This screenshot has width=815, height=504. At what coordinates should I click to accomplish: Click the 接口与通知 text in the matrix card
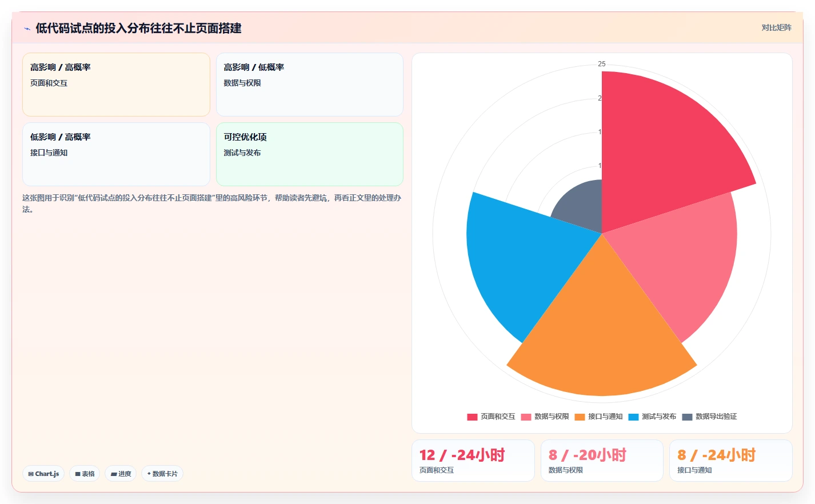coord(49,153)
